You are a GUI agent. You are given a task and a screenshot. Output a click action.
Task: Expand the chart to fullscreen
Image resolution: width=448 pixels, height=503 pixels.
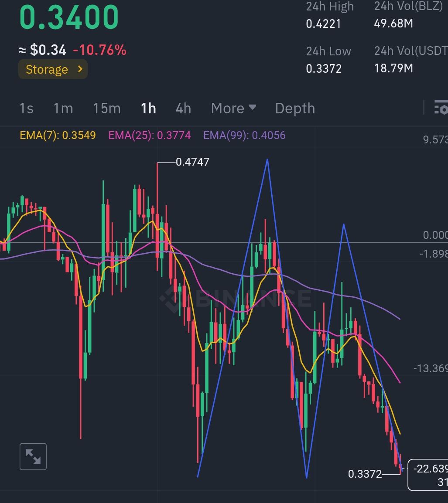(x=33, y=456)
